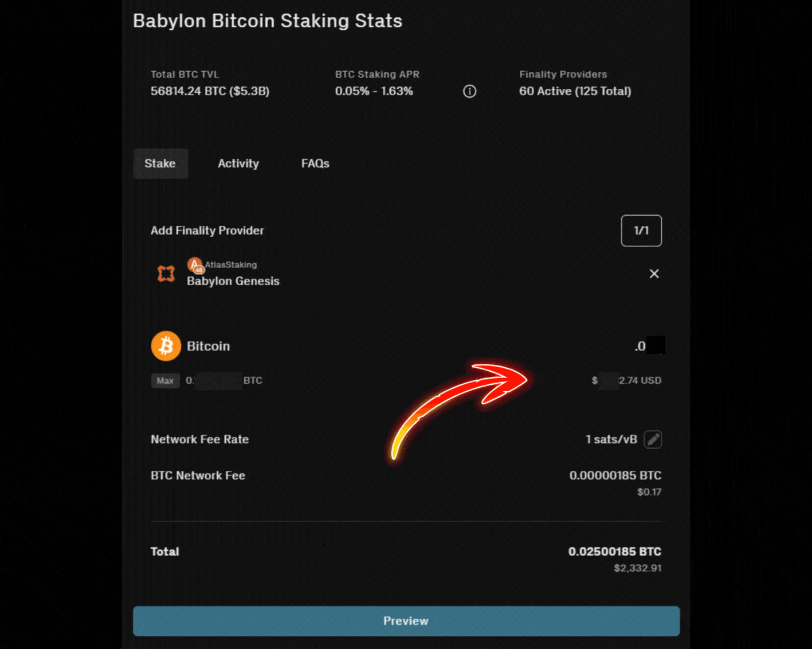Open the FAQs tab
Viewport: 812px width, 649px height.
coord(315,163)
